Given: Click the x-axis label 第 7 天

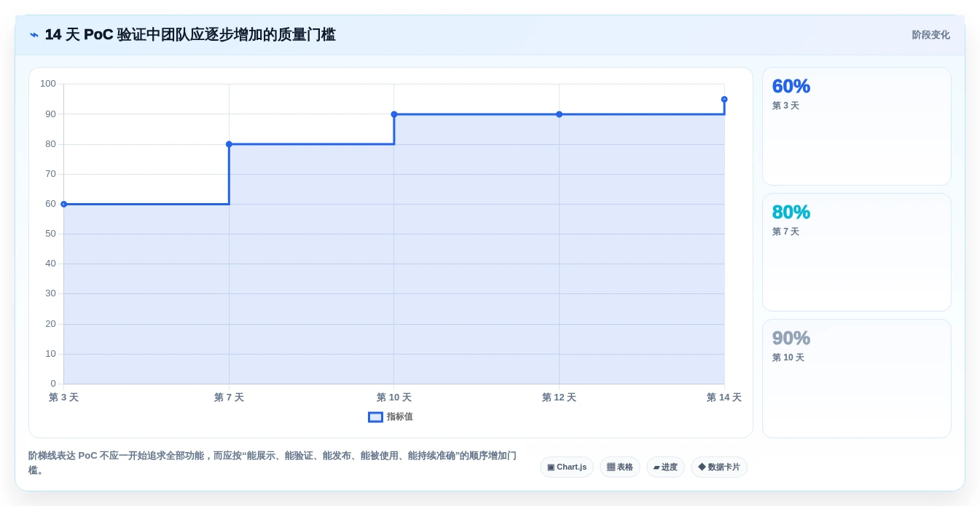Looking at the screenshot, I should (x=229, y=398).
